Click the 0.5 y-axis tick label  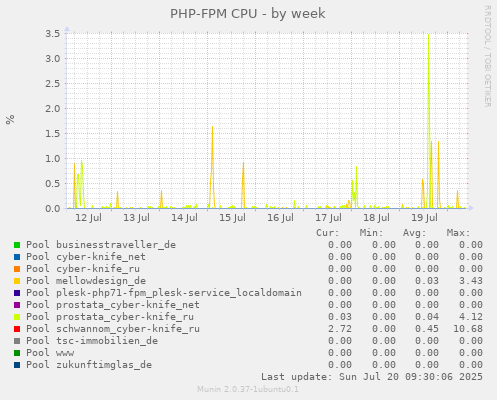coord(53,183)
